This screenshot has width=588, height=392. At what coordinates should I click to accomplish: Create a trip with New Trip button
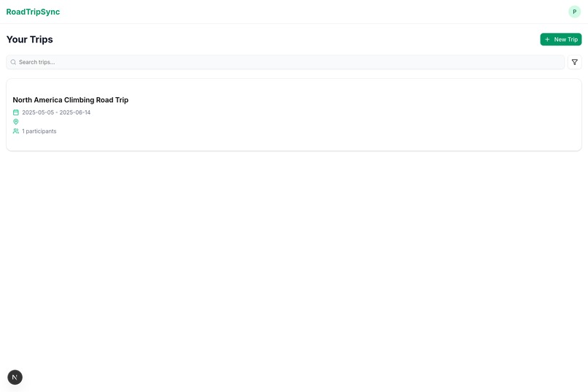click(x=560, y=39)
